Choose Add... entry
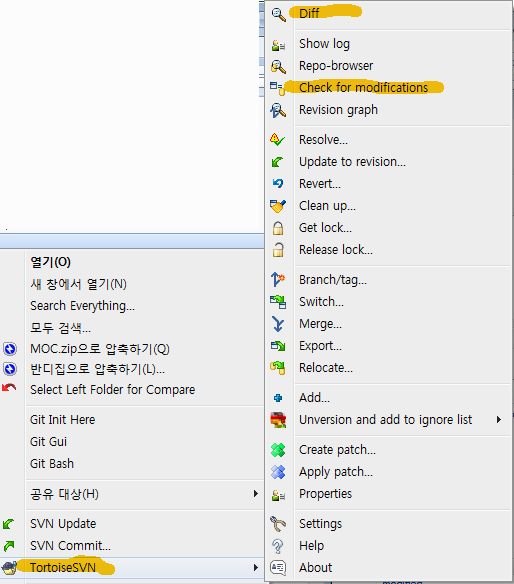514x584 pixels. click(314, 398)
